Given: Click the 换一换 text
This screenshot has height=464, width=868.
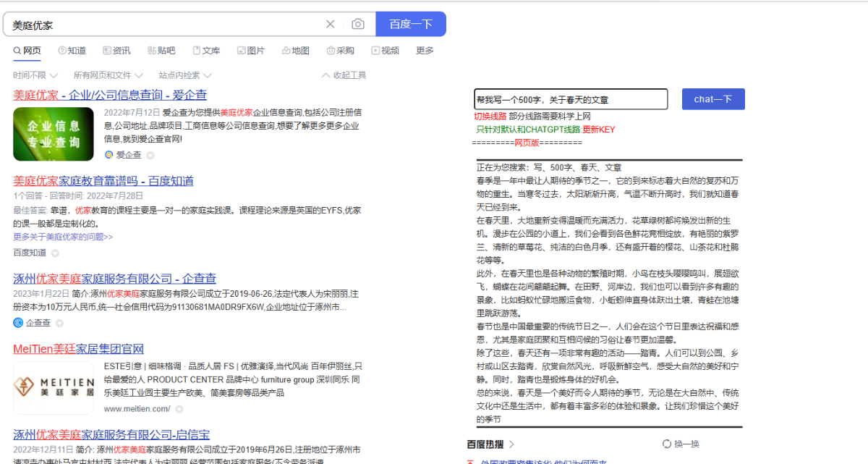Looking at the screenshot, I should [x=687, y=444].
